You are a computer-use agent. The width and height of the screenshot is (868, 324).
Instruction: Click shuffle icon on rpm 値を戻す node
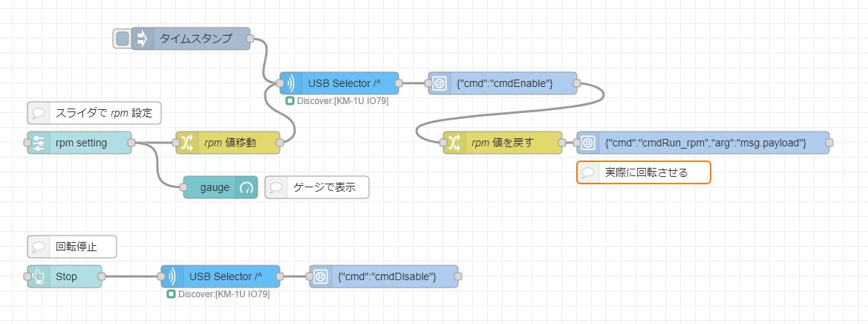click(x=454, y=143)
